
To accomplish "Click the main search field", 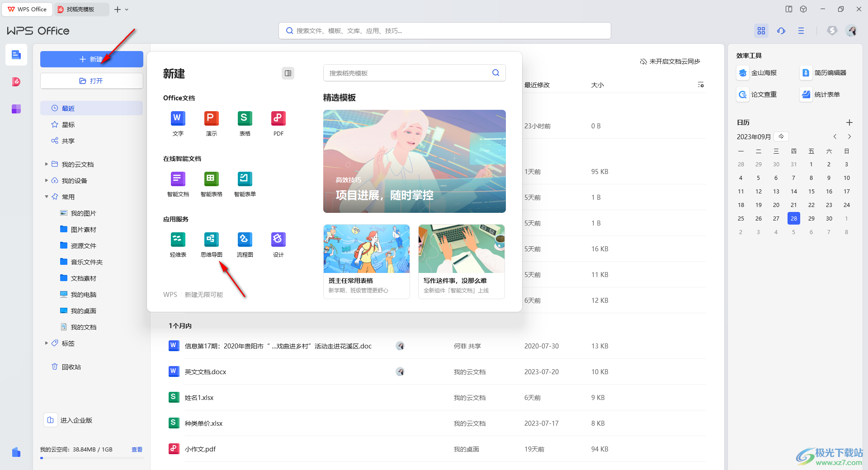I will [445, 31].
